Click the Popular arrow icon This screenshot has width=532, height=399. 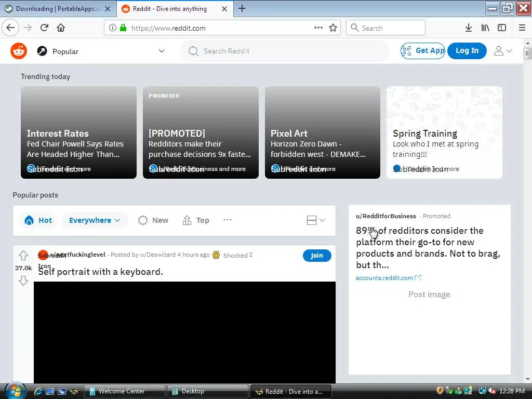(42, 51)
